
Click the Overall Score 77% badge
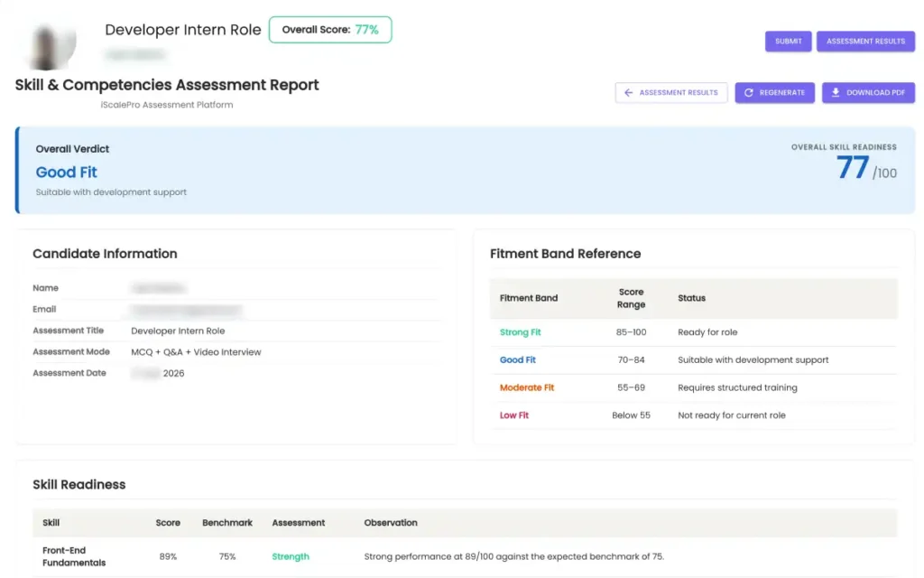(x=330, y=30)
